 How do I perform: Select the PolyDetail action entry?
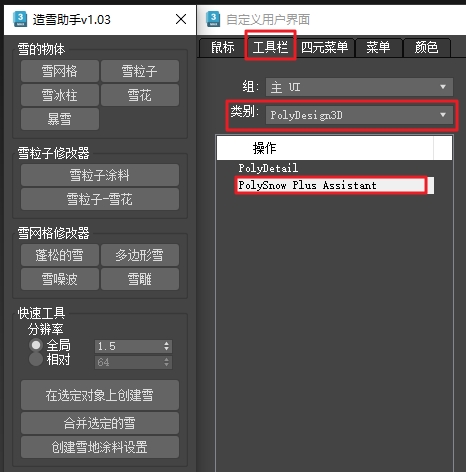coord(268,168)
